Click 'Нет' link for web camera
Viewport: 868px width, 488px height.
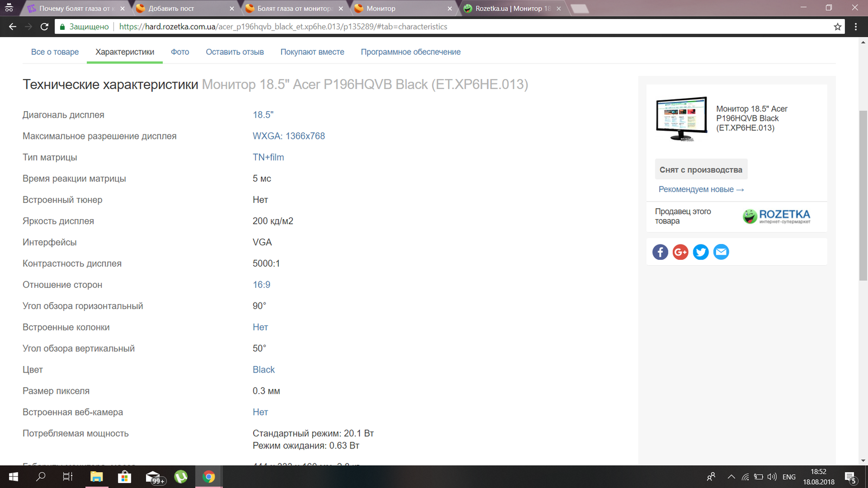pyautogui.click(x=260, y=412)
